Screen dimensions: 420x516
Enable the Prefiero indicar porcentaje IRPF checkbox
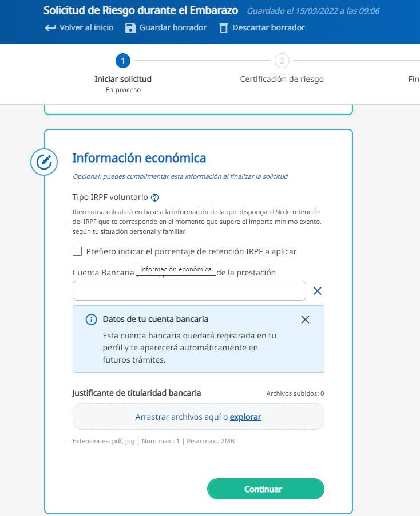77,251
